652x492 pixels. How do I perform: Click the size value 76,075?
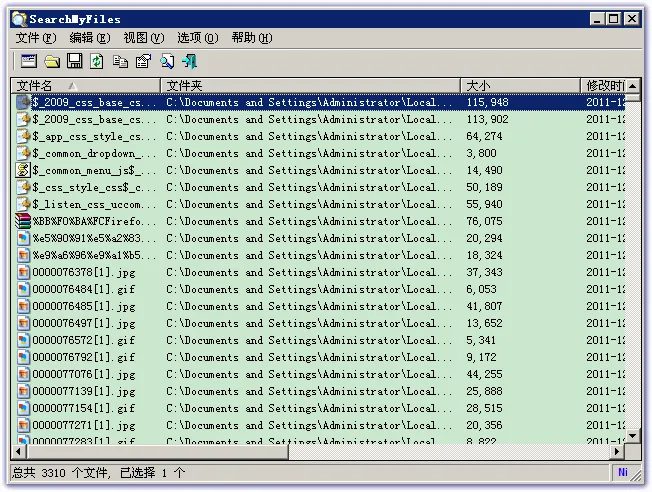(484, 221)
